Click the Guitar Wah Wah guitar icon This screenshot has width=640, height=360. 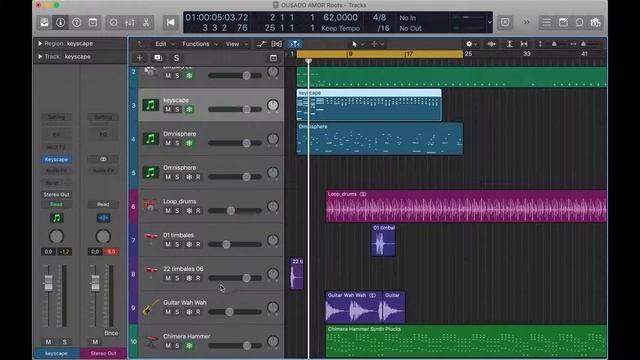[151, 307]
